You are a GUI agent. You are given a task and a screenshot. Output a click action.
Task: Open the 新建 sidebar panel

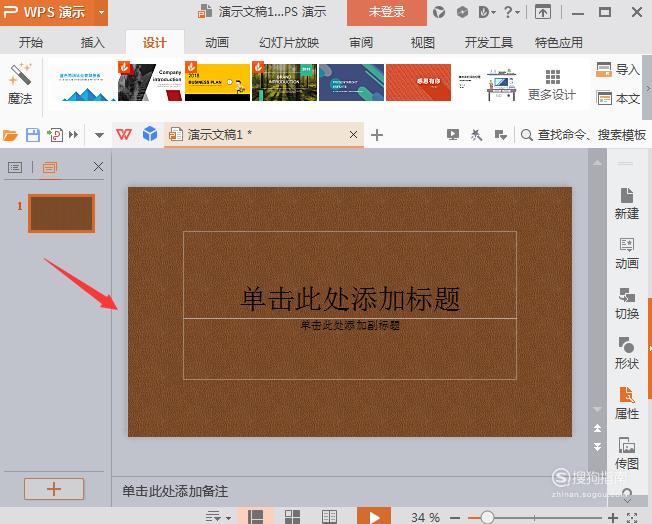(x=627, y=204)
